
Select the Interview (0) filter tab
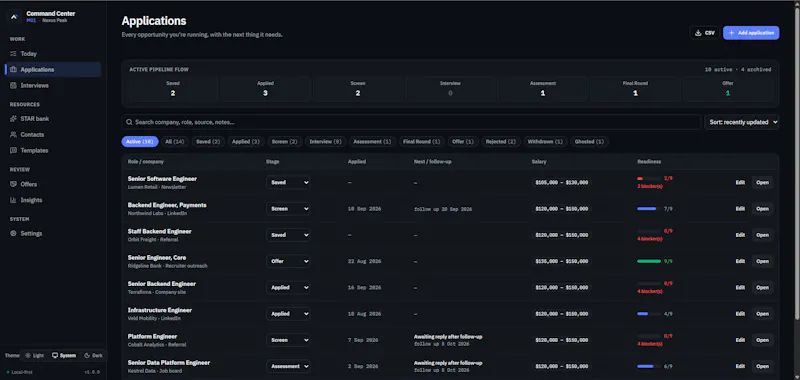pos(326,142)
